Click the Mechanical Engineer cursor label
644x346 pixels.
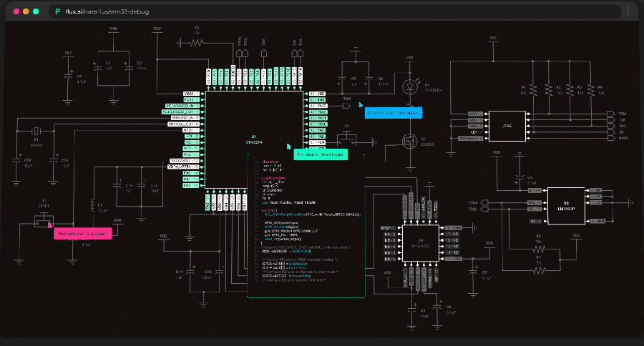tap(82, 234)
